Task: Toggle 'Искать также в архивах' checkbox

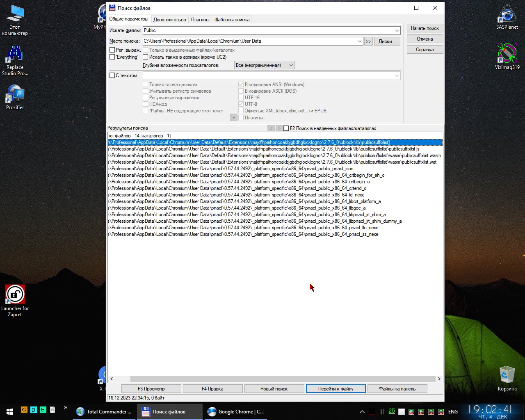Action: pos(146,57)
